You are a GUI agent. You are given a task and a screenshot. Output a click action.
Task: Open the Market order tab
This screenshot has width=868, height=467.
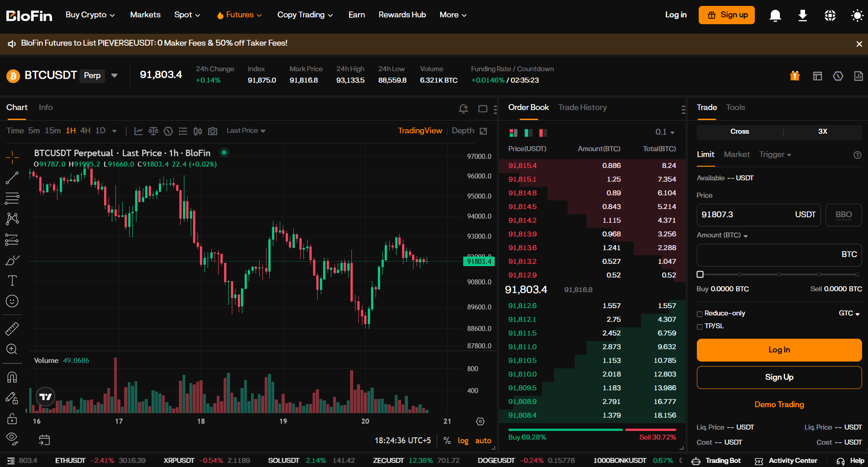coord(737,154)
